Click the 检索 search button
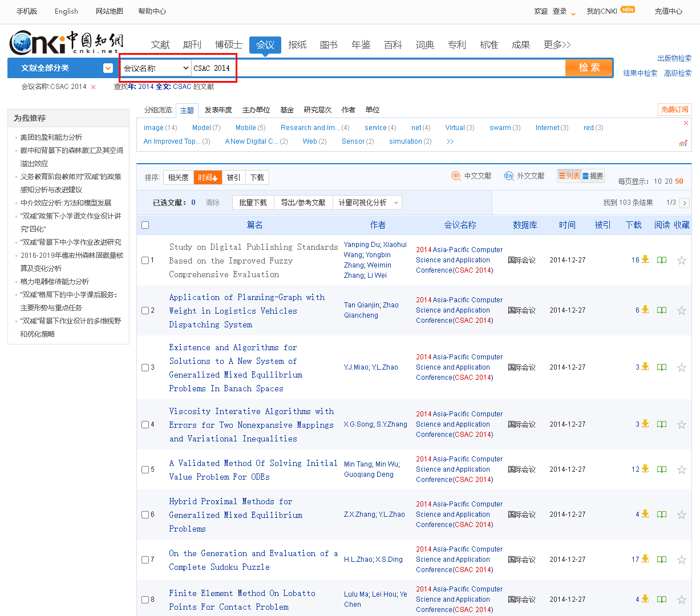700x616 pixels. 589,67
